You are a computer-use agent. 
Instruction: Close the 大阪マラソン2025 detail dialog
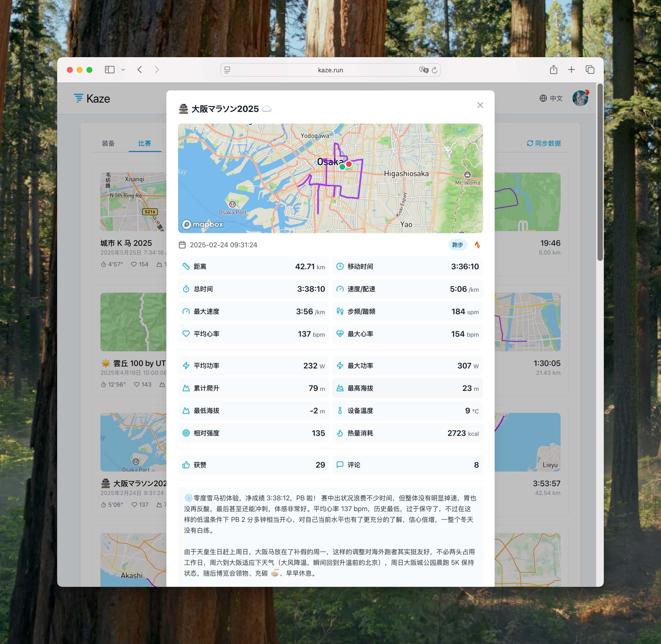click(480, 105)
